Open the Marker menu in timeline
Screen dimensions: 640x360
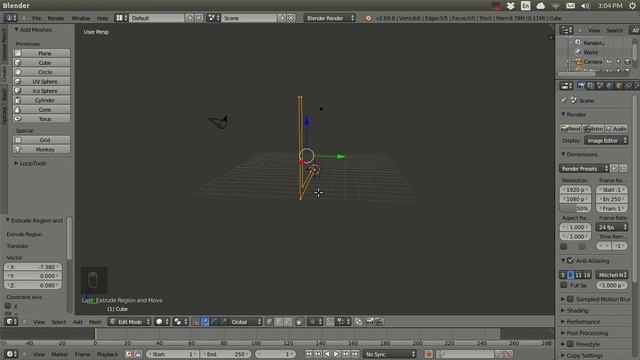[59, 354]
